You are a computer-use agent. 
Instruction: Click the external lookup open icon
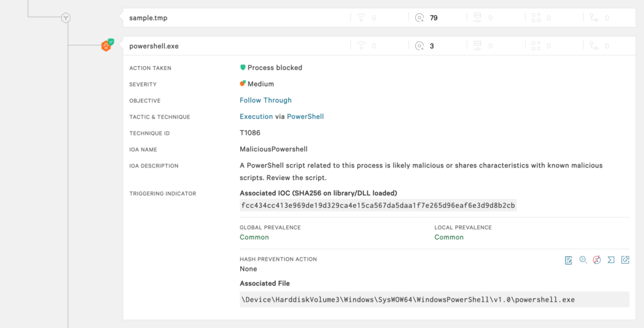click(x=625, y=260)
